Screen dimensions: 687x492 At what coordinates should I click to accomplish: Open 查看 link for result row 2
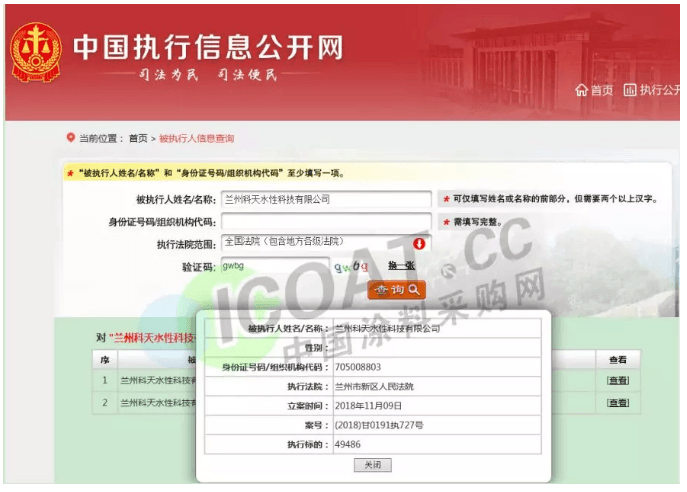[617, 402]
